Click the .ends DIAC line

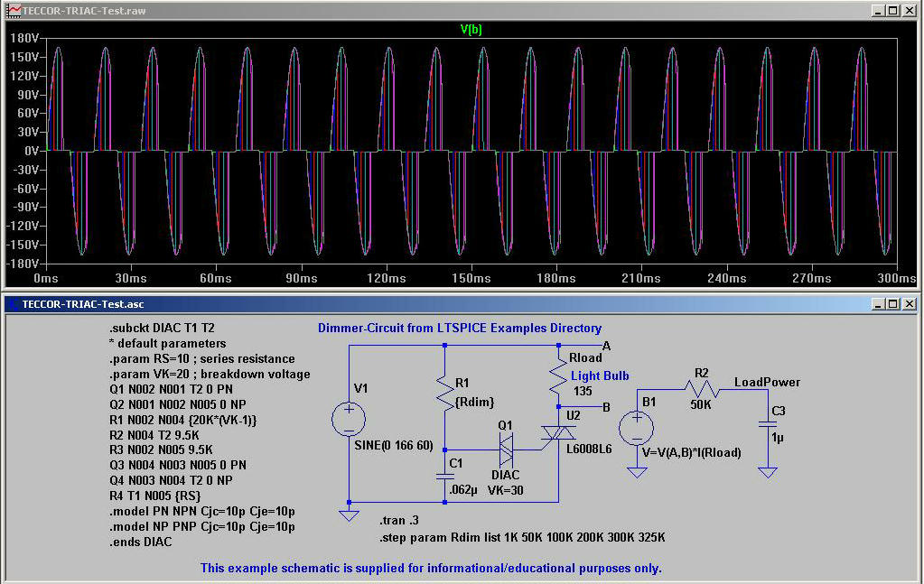tap(140, 542)
